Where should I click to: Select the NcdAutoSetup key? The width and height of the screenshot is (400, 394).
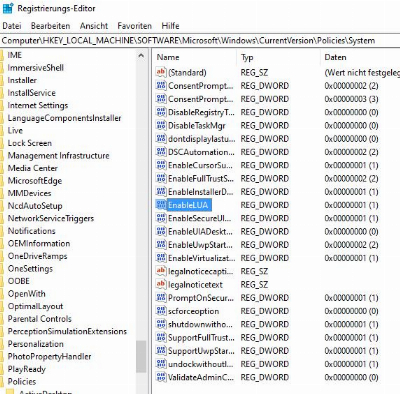pos(35,206)
